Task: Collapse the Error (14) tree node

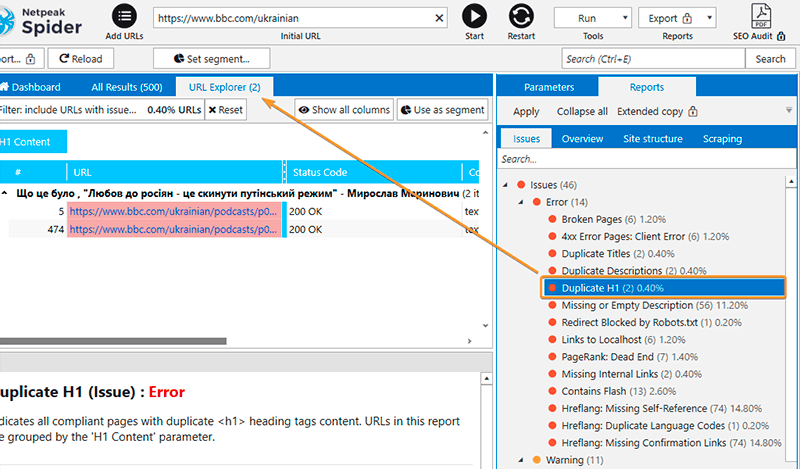Action: point(520,202)
